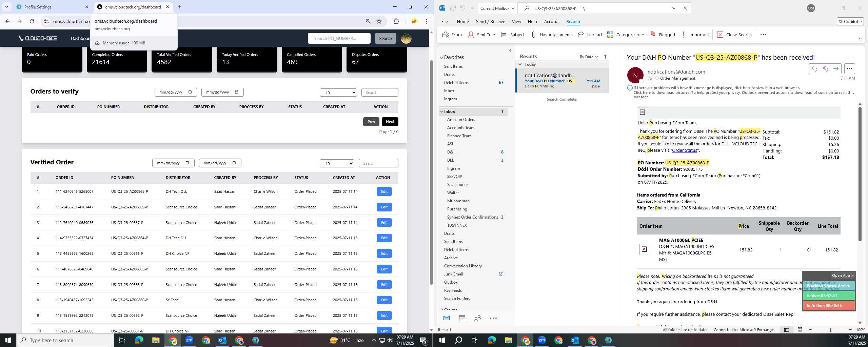Pick the Verified Order start date field

173,163
